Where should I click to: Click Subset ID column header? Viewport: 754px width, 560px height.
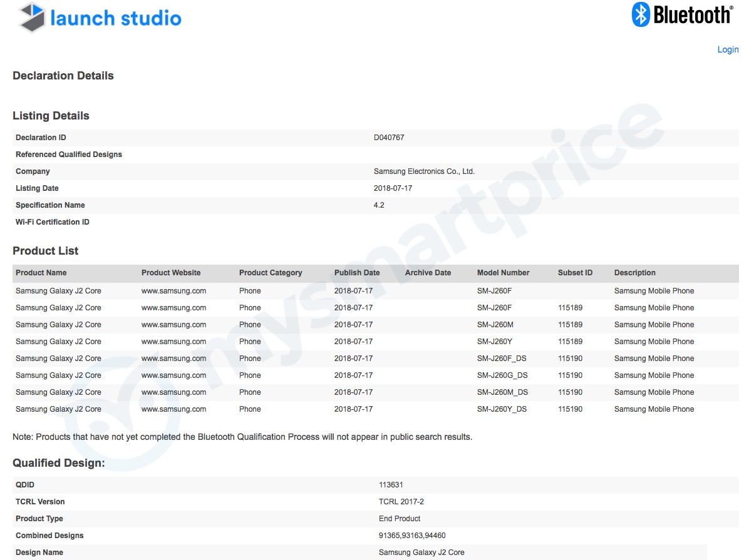[x=575, y=273]
